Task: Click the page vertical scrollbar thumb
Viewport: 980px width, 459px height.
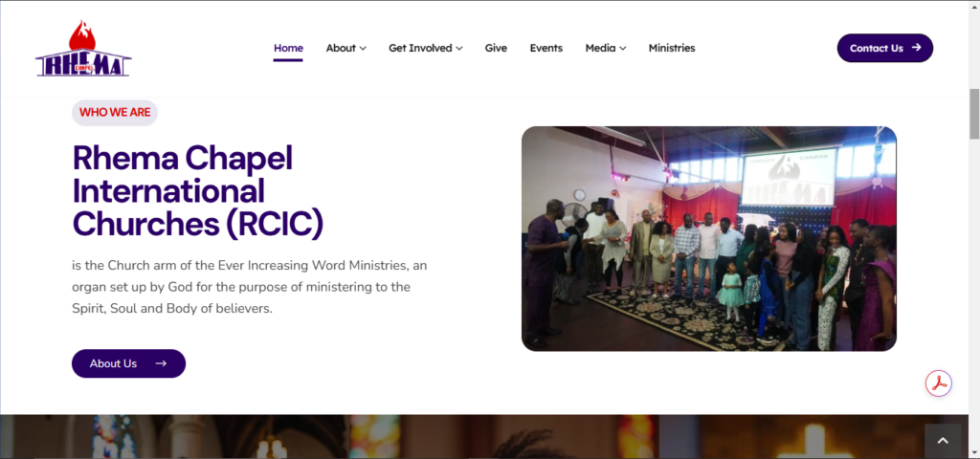Action: point(974,114)
